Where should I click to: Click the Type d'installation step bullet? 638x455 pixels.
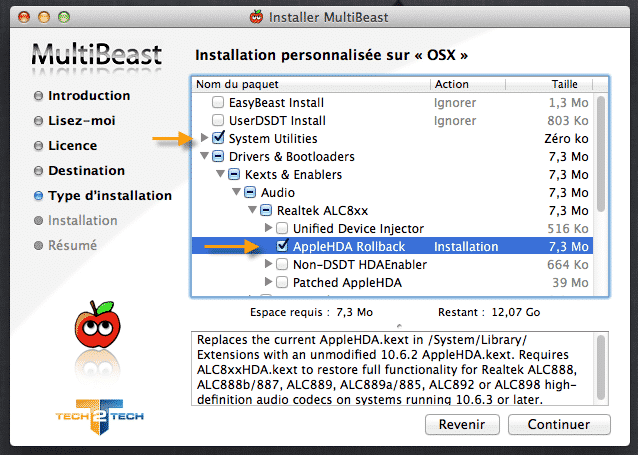pyautogui.click(x=39, y=196)
